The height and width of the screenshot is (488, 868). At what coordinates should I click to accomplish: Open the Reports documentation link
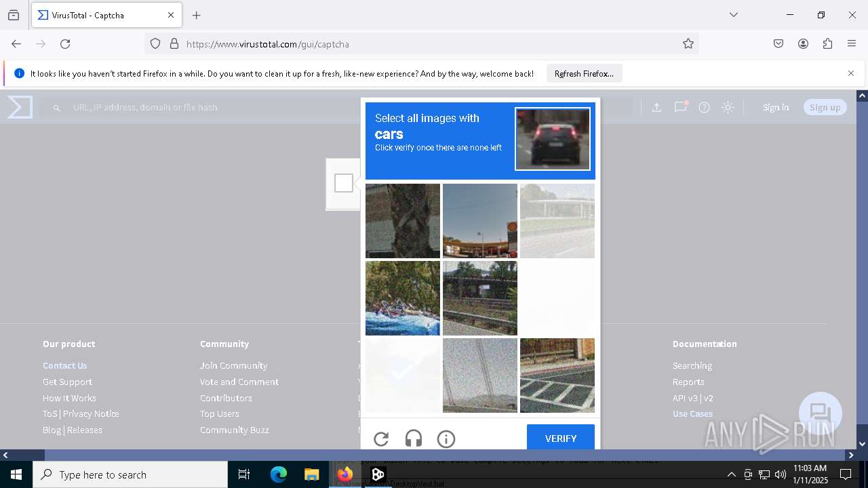pyautogui.click(x=688, y=382)
